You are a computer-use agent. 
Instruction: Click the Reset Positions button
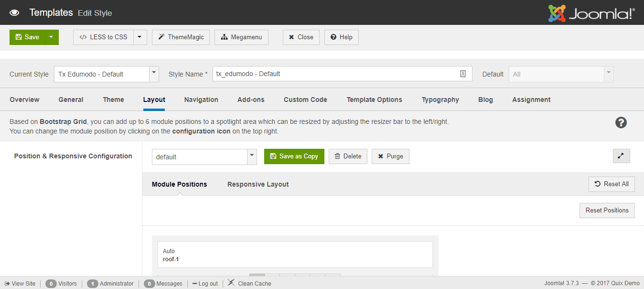tap(607, 210)
